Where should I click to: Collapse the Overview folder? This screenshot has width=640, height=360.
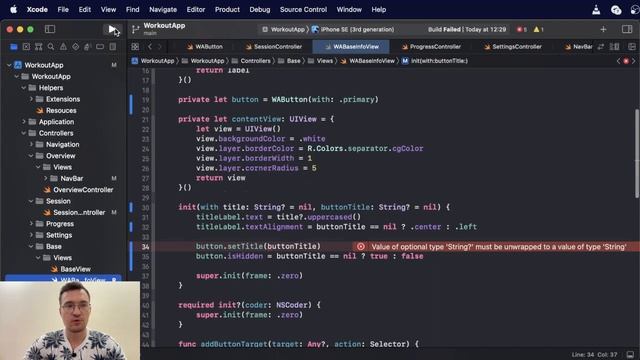pyautogui.click(x=31, y=156)
